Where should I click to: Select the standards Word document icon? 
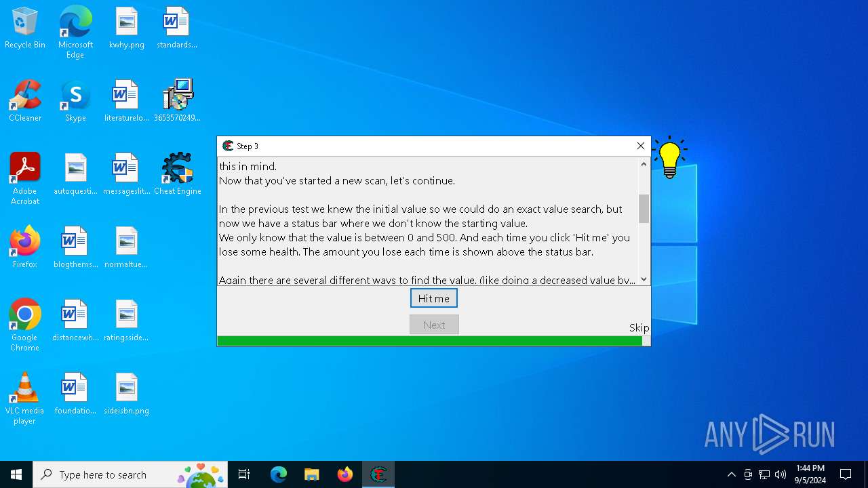pos(177,28)
